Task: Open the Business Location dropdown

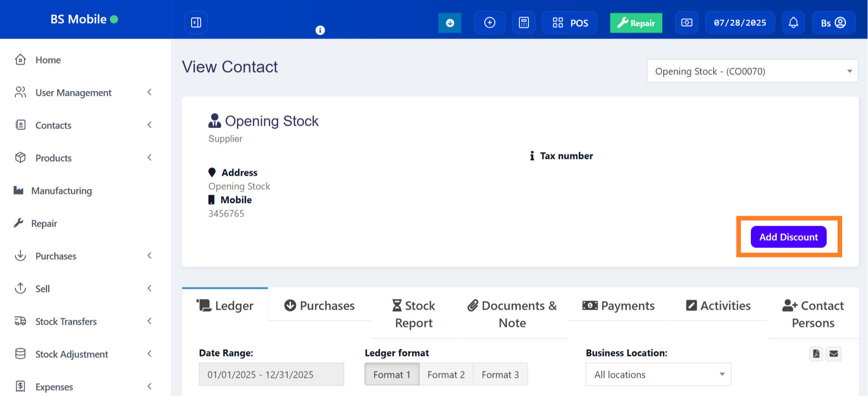Action: click(x=658, y=375)
